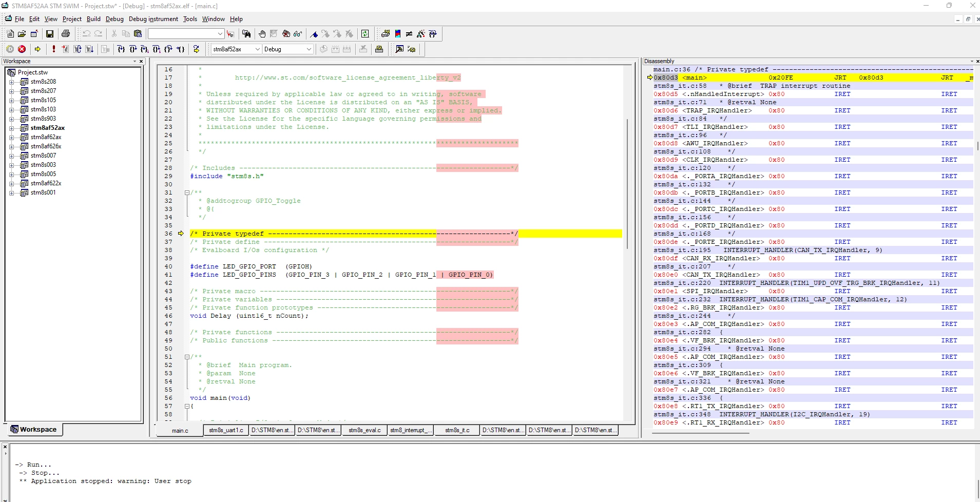Toggle the function body fold at line 57

(x=187, y=407)
